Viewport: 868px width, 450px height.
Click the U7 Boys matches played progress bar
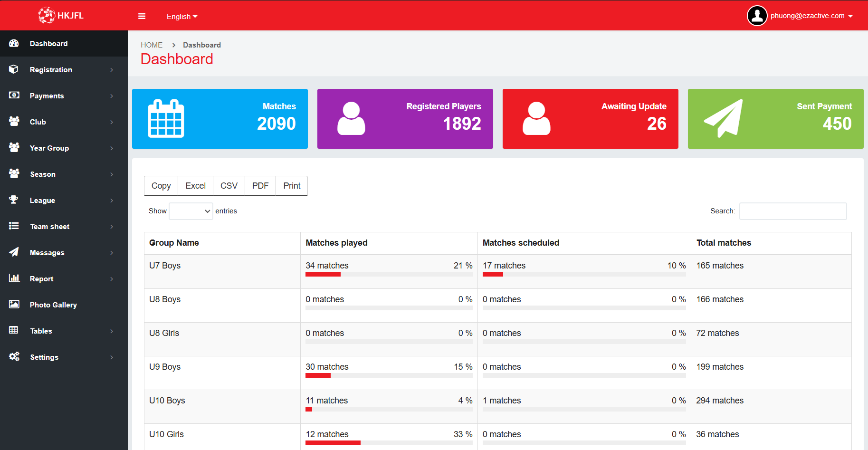click(388, 274)
